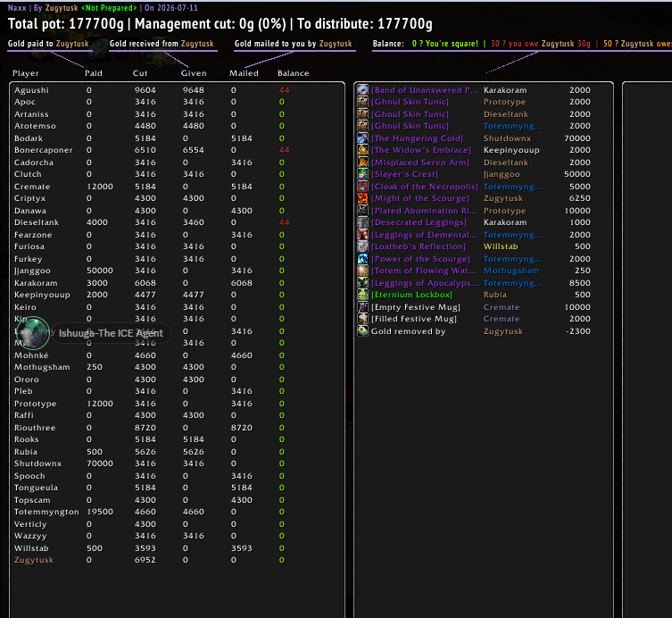
Task: Click Desecrated Leggings item icon
Action: pyautogui.click(x=363, y=222)
